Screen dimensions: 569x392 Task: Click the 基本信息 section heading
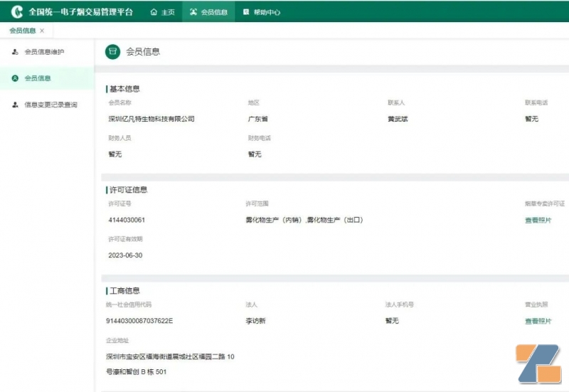click(124, 89)
